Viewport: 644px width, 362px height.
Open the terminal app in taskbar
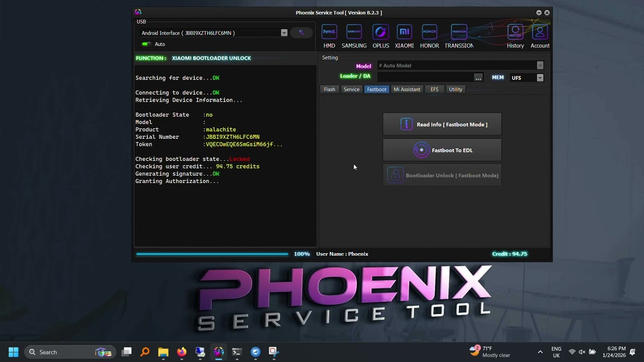pos(237,352)
